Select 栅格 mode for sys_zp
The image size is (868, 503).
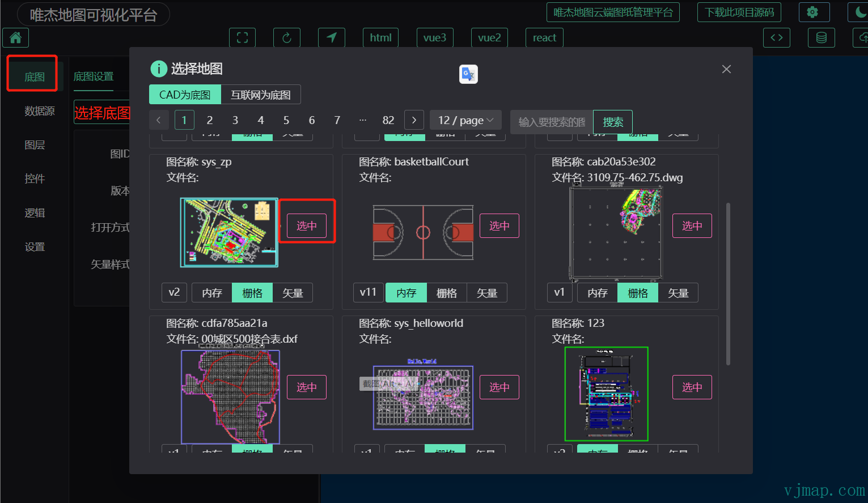[252, 293]
